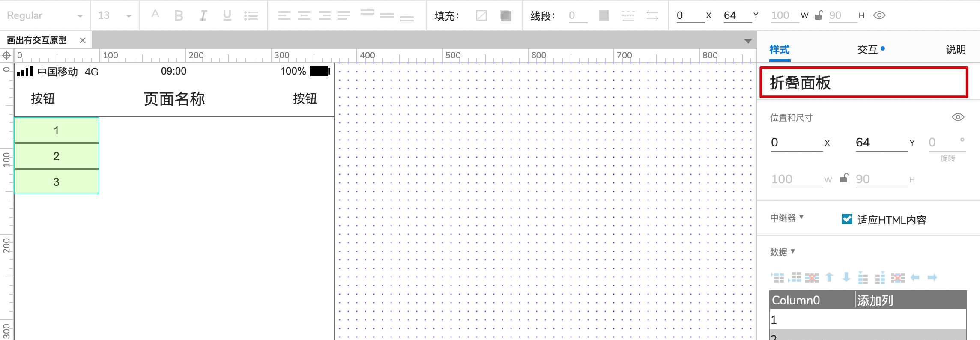Click the widget name field 折叠面板
Image resolution: width=980 pixels, height=340 pixels.
click(x=863, y=83)
